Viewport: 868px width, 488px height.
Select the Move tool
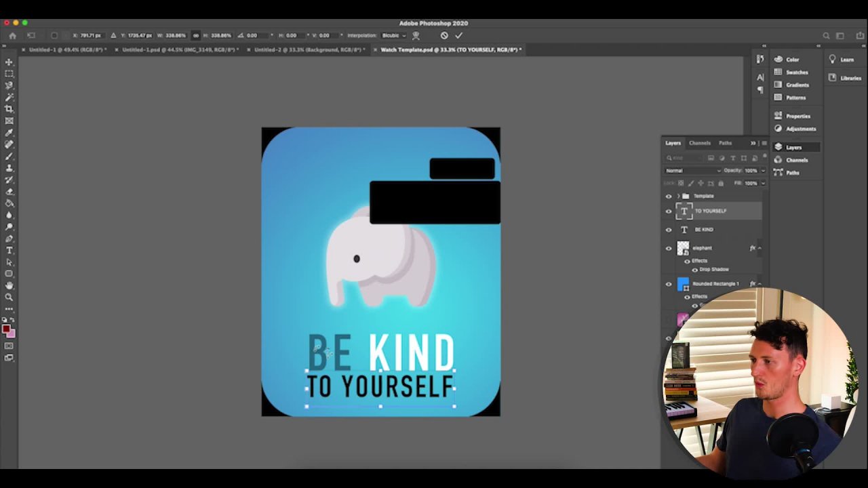click(9, 62)
